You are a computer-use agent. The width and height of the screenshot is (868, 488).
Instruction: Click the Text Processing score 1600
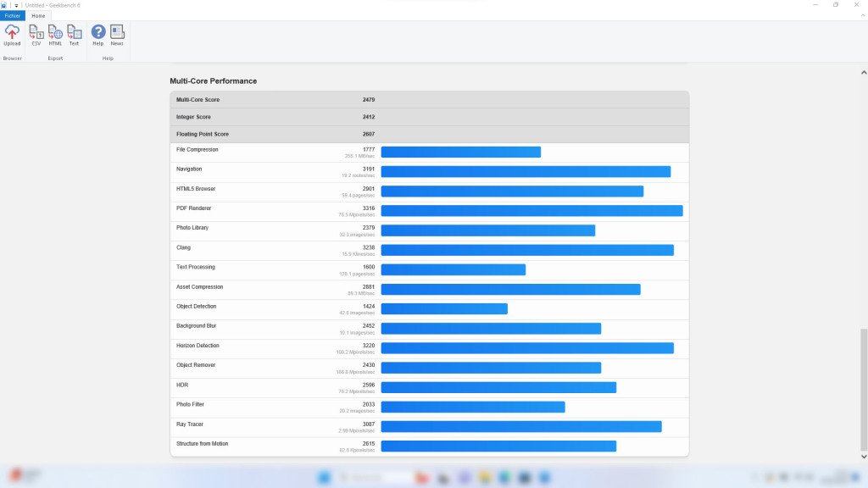click(369, 267)
